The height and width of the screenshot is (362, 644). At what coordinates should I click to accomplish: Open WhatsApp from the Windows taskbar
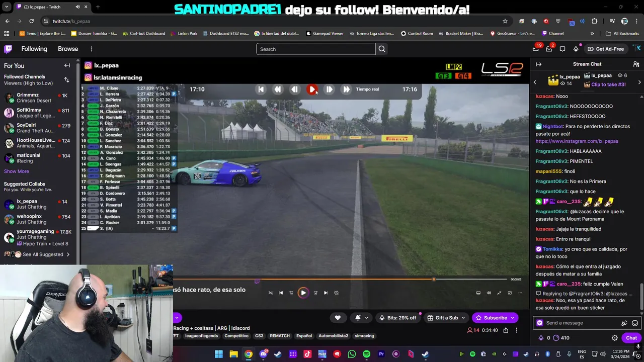pos(352,354)
